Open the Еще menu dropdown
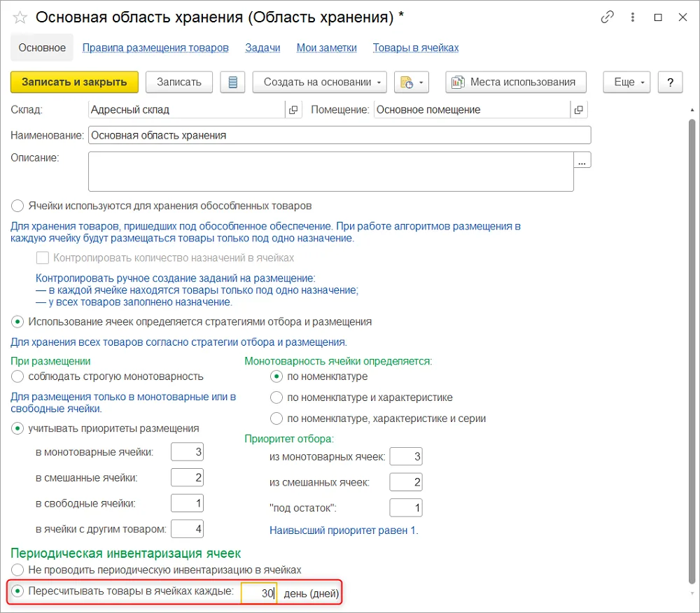 [x=626, y=82]
